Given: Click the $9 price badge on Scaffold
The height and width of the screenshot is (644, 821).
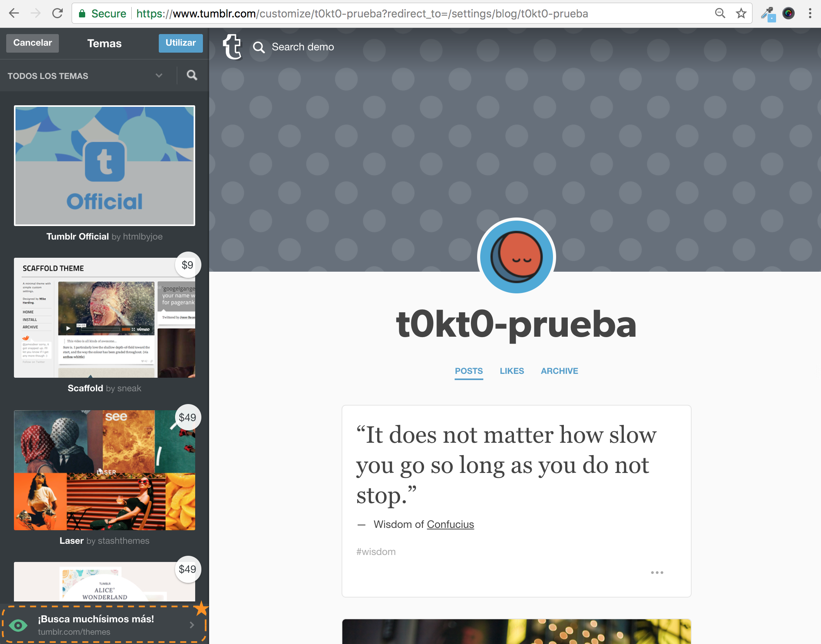Looking at the screenshot, I should point(187,265).
